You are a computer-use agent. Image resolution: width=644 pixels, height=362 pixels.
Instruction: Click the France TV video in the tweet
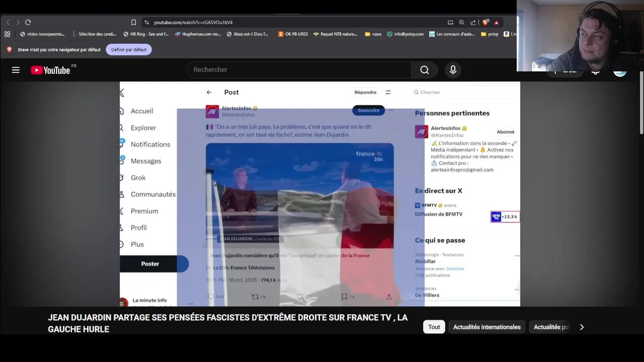[300, 196]
